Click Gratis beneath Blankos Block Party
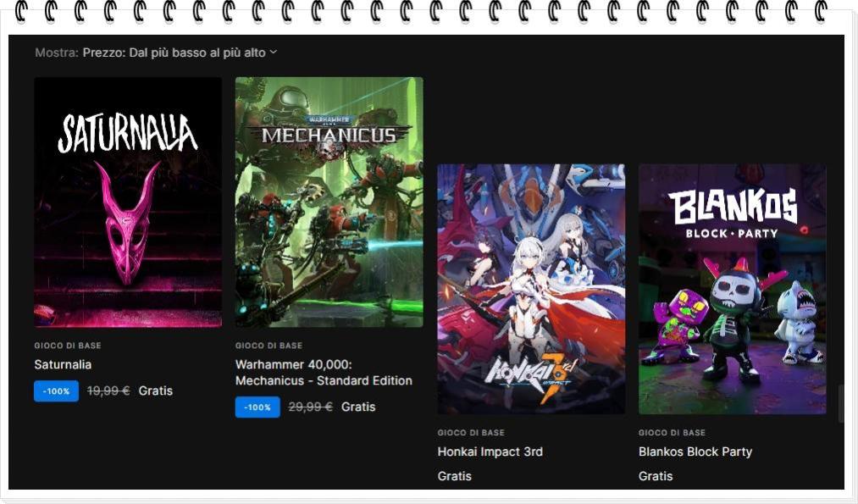Screen dimensions: 858x504 point(656,476)
